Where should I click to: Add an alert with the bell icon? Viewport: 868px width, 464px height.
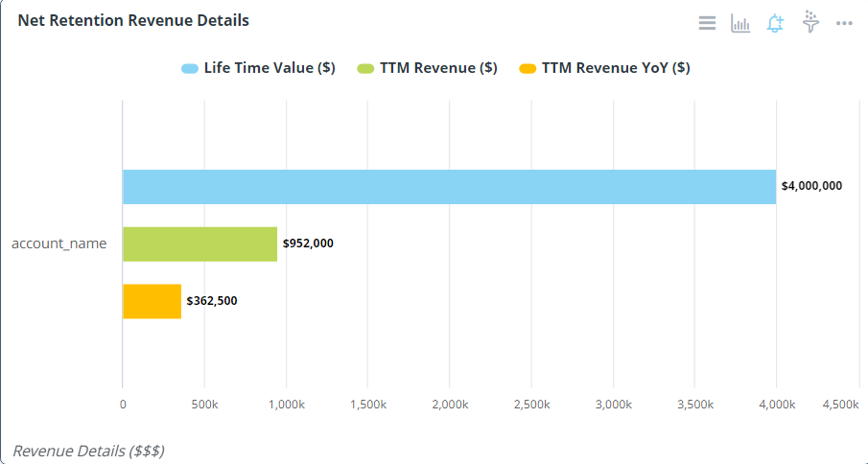tap(775, 23)
